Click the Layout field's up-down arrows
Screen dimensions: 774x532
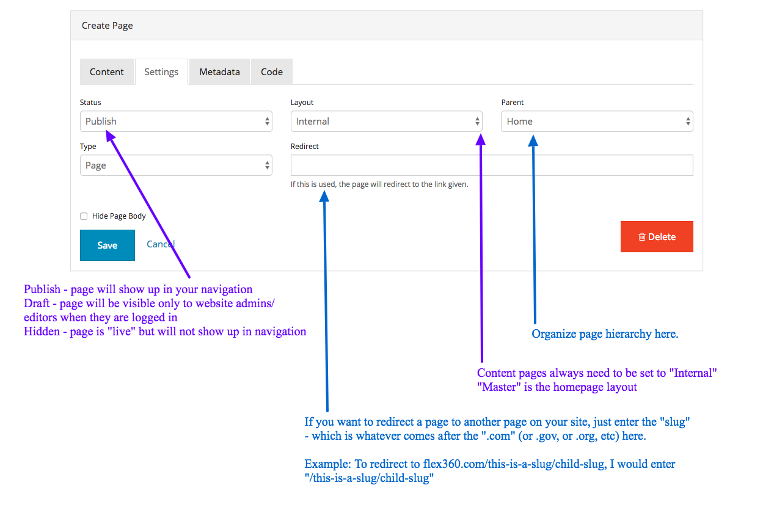[x=477, y=122]
